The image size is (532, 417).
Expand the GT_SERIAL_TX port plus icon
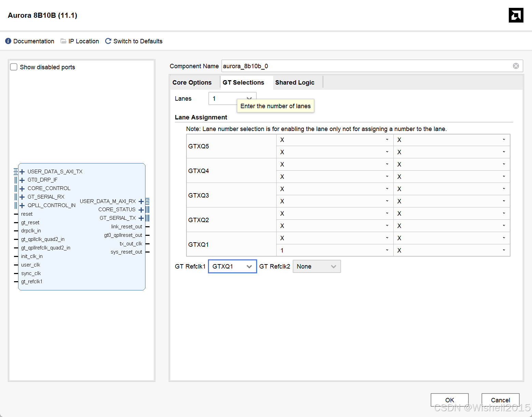141,218
